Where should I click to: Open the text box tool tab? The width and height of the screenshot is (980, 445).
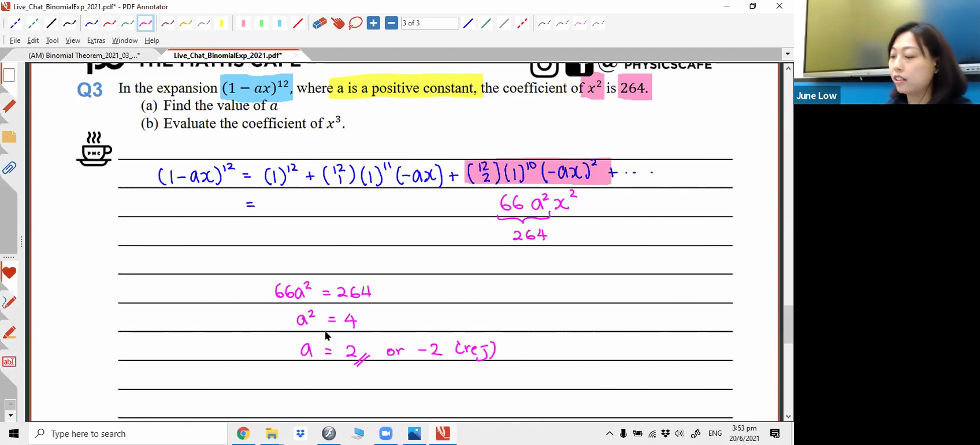click(x=9, y=362)
